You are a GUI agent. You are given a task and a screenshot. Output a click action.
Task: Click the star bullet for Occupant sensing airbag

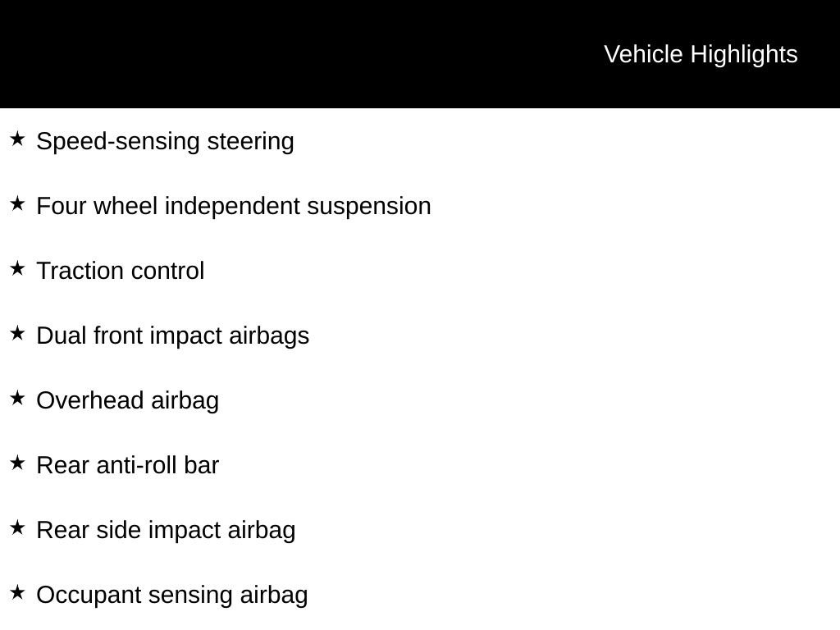17,592
